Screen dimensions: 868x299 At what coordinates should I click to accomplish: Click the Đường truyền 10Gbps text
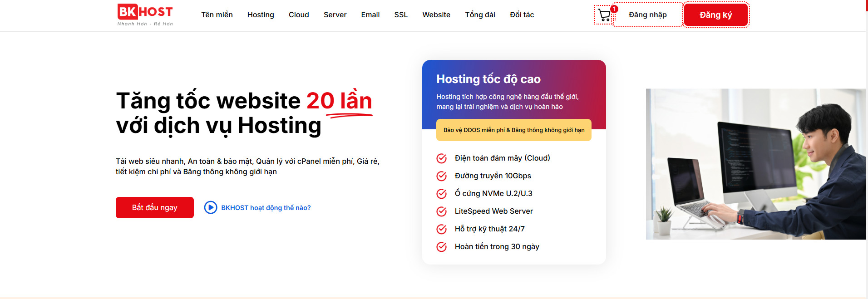tap(493, 176)
